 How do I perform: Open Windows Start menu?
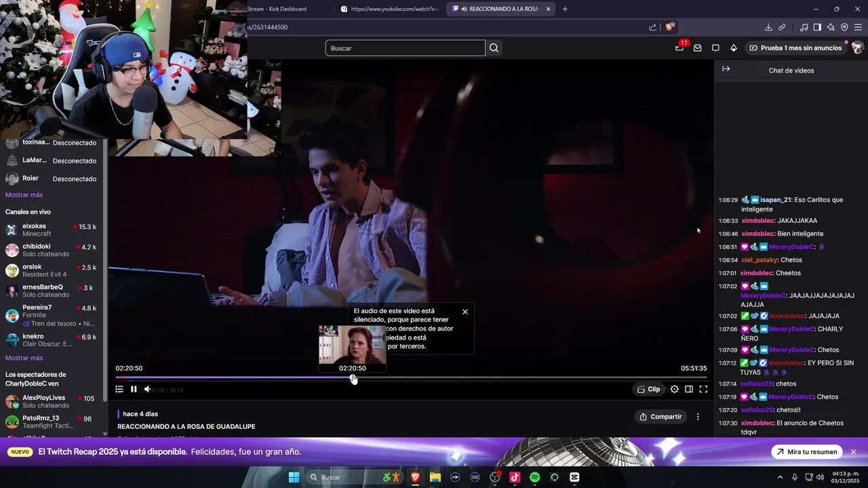point(294,477)
